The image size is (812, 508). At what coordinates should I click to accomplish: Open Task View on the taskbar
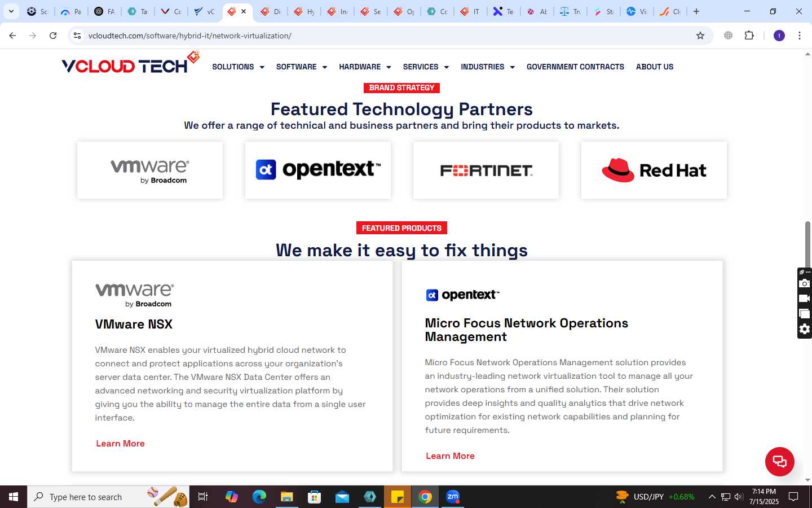coord(203,497)
